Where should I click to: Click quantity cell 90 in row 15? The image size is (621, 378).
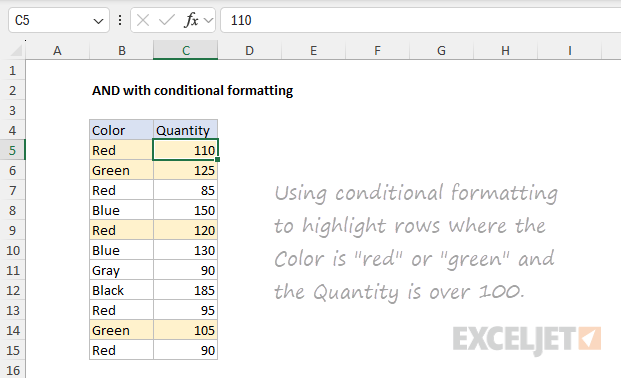185,350
